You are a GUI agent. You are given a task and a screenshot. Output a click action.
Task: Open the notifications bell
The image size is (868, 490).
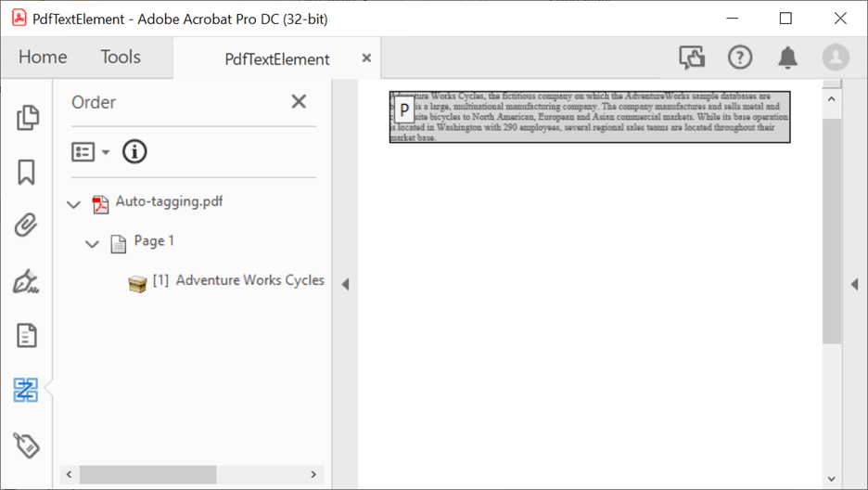pos(787,58)
